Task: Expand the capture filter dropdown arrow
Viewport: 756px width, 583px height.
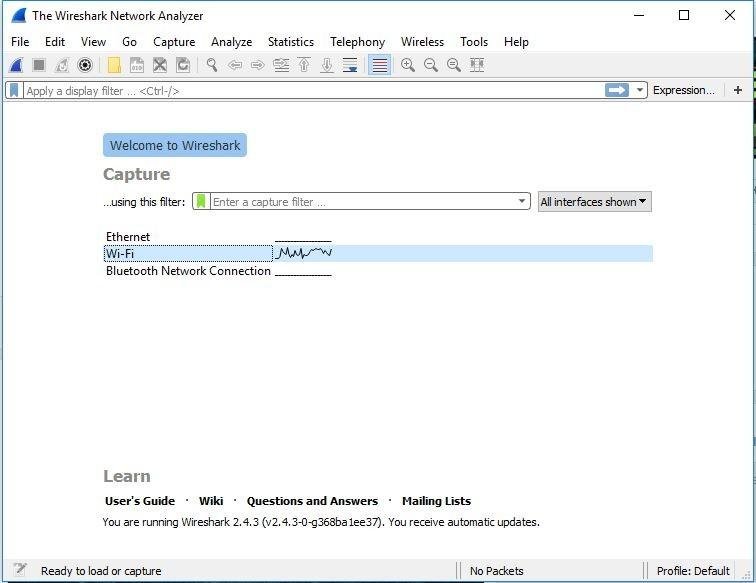Action: coord(522,201)
